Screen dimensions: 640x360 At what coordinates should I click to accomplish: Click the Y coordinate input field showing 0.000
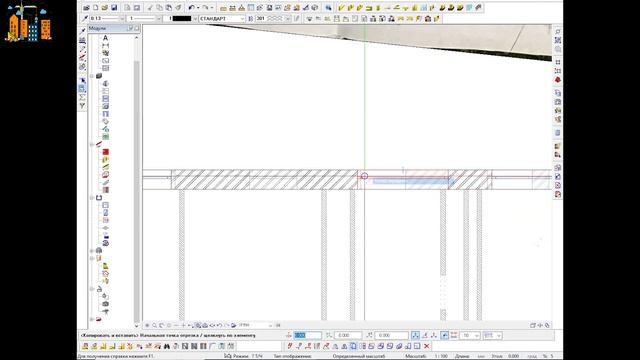pos(348,335)
